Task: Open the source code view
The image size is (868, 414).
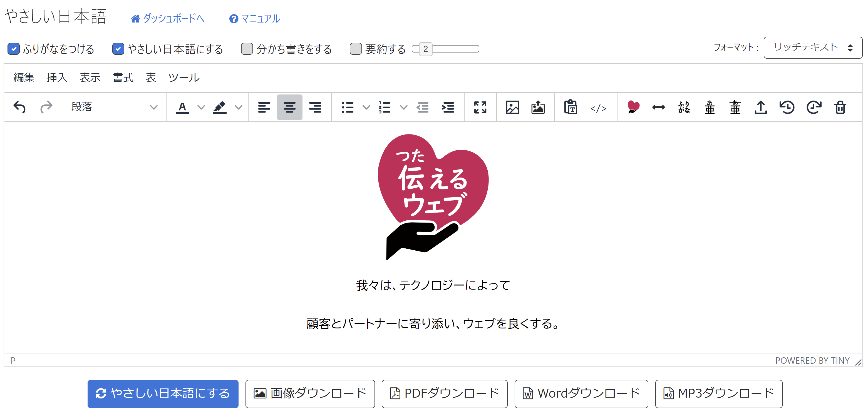Action: coord(598,108)
